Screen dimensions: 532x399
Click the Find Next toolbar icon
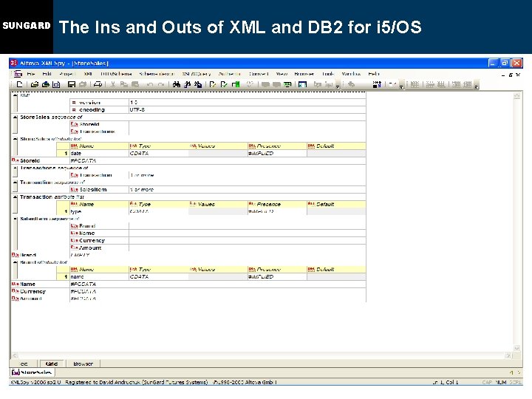tap(187, 84)
